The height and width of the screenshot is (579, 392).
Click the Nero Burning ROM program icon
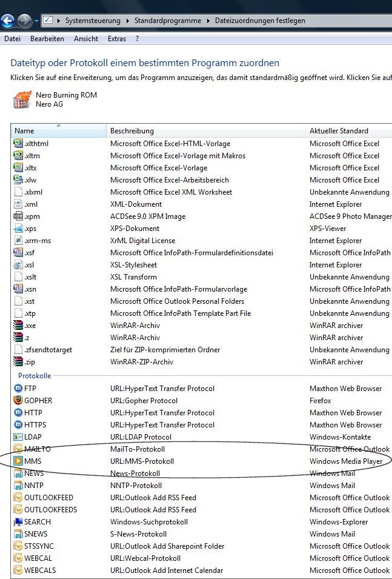pyautogui.click(x=22, y=99)
